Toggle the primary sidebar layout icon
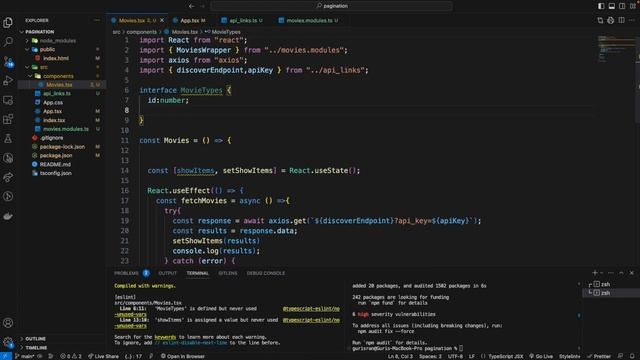The width and height of the screenshot is (640, 360). click(x=601, y=6)
